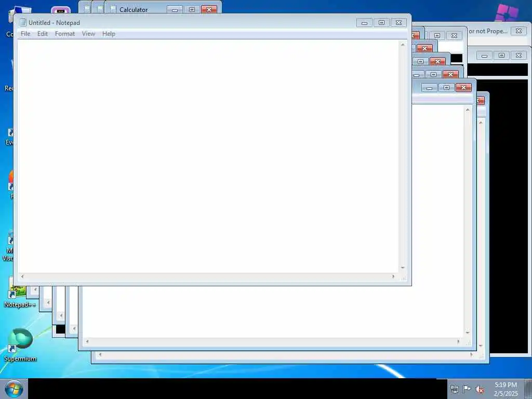Click right arrow of front Notepad horizontal scrollbar
Screen dimensions: 532x399
point(394,276)
